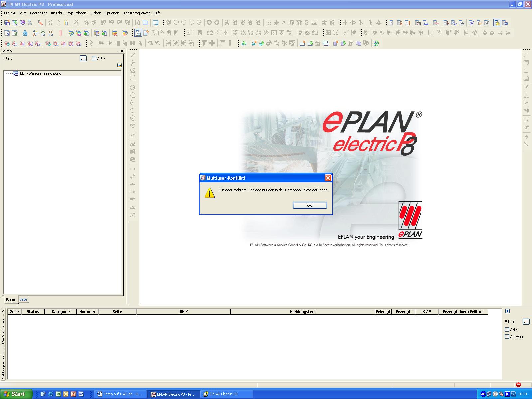This screenshot has width=532, height=399.
Task: Enable the Aktiv checkbox in message filter
Action: (x=507, y=330)
